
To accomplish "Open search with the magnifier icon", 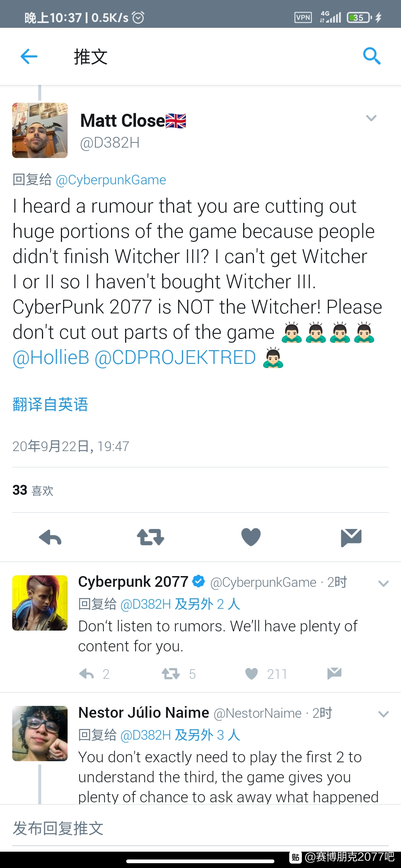I will [x=372, y=56].
